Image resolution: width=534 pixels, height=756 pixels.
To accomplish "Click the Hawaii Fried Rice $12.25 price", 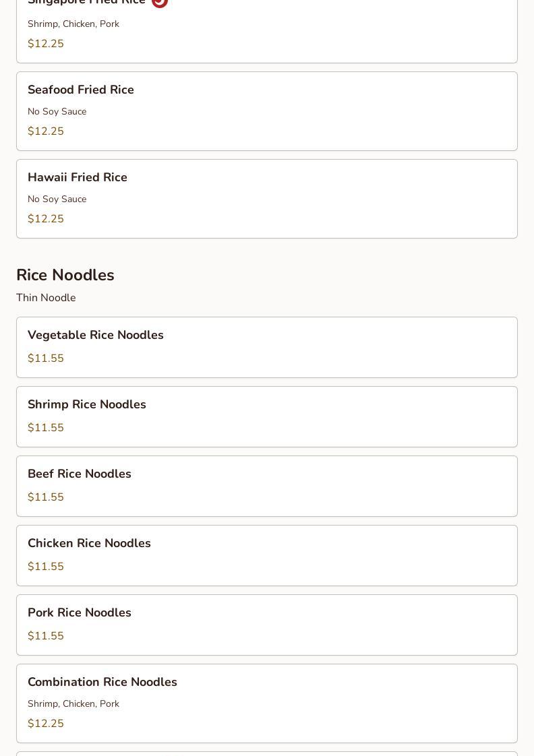I will (x=46, y=219).
